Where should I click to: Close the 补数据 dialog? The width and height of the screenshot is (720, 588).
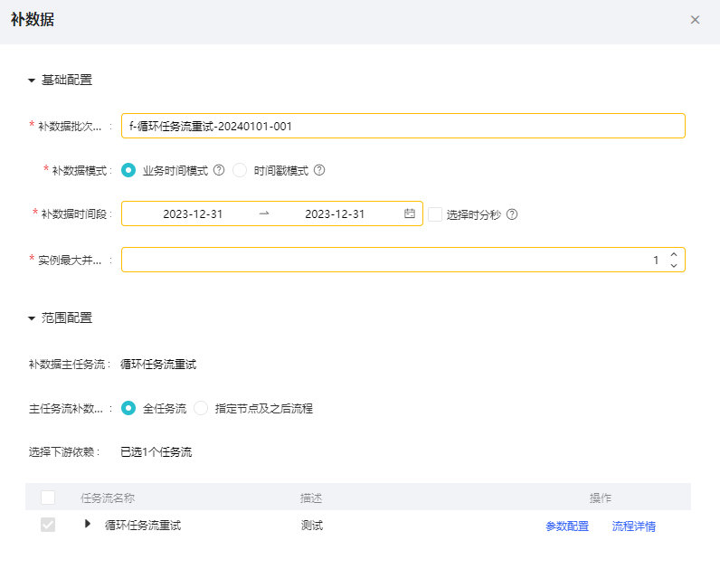695,20
